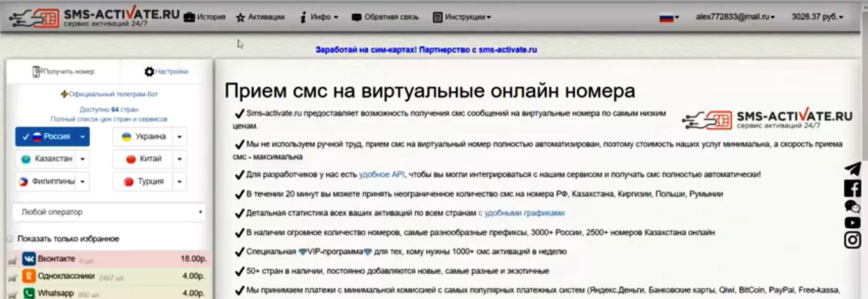Open the с удобными графиками link

[521, 213]
